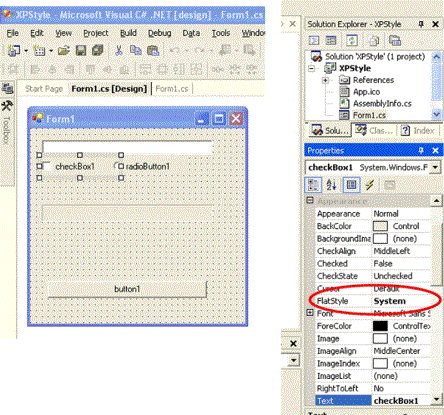The image size is (444, 415).
Task: Open the Add New Item dropdown arrow
Action: coord(51,51)
